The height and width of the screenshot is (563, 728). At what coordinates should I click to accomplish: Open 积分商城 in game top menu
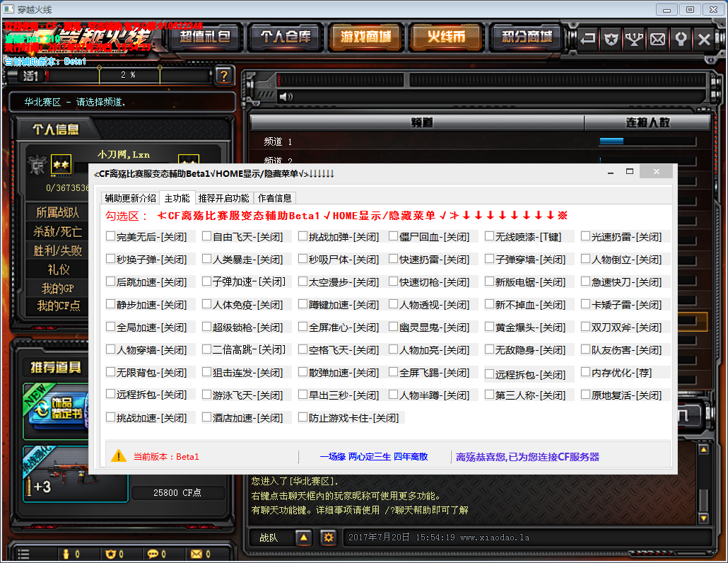point(527,37)
